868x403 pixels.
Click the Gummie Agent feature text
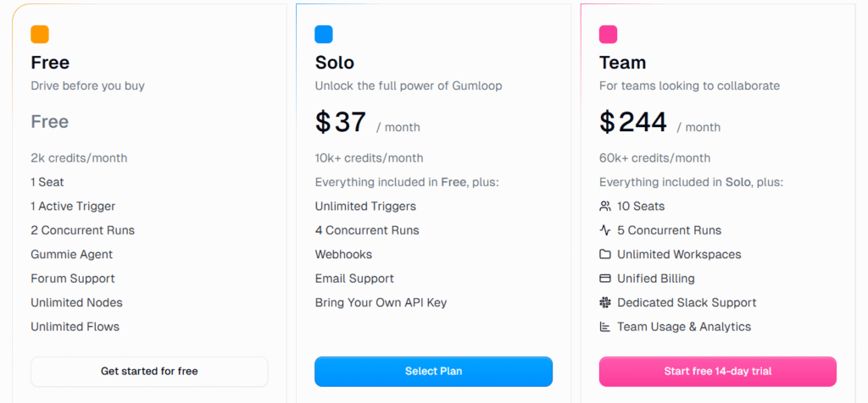71,254
